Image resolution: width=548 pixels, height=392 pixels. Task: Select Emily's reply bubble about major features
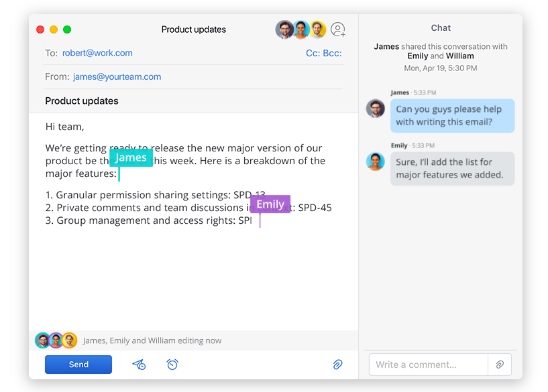coord(452,168)
